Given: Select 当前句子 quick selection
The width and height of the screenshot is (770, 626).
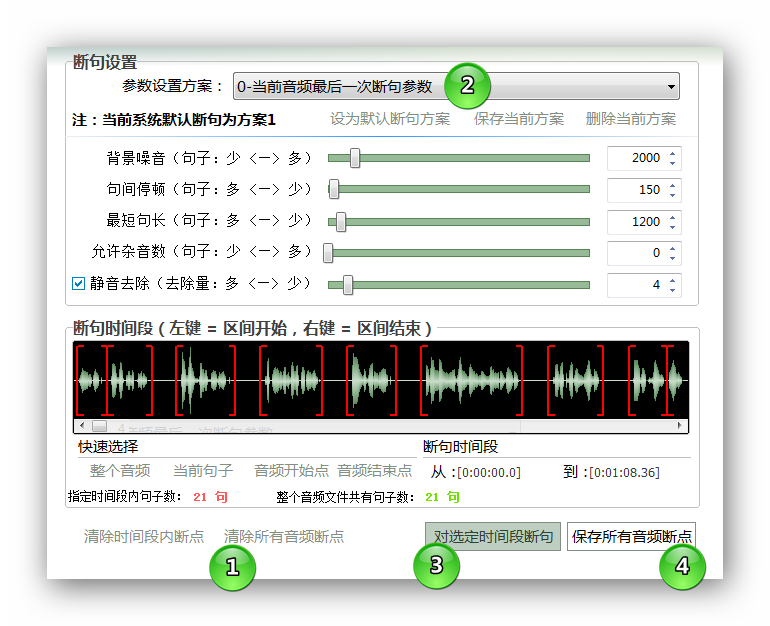Looking at the screenshot, I should pos(203,471).
